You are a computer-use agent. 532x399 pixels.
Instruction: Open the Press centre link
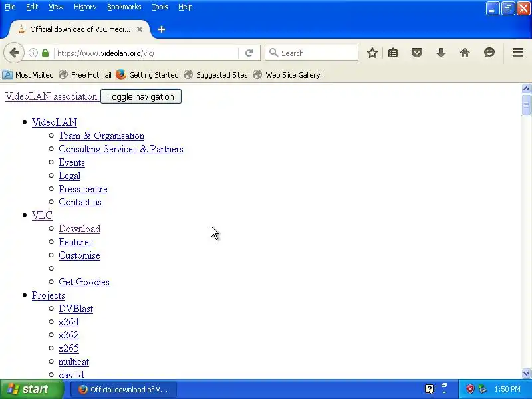click(x=82, y=189)
